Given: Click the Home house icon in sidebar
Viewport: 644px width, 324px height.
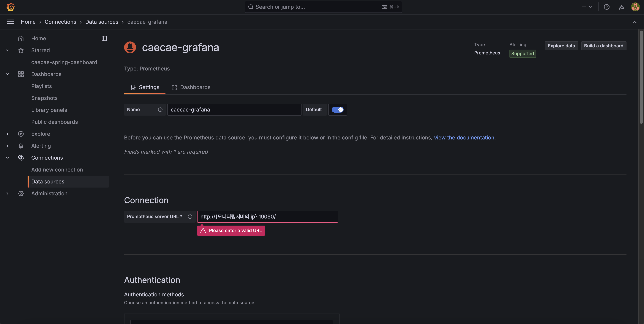Looking at the screenshot, I should pyautogui.click(x=21, y=38).
